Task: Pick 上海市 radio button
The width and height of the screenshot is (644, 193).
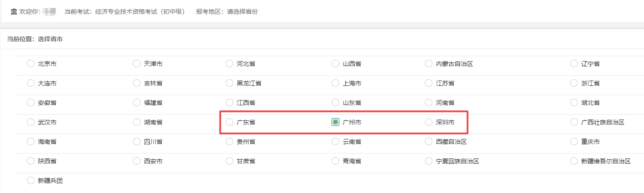Action: click(x=335, y=83)
